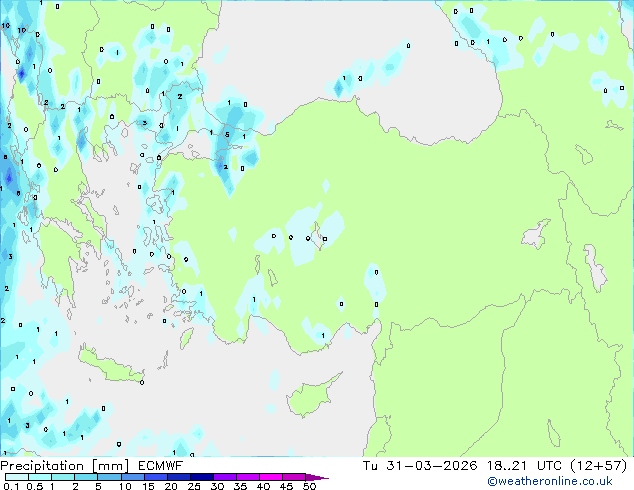Select the 15–20 mm legend swatch
Screen dimensions: 634x490
click(155, 477)
